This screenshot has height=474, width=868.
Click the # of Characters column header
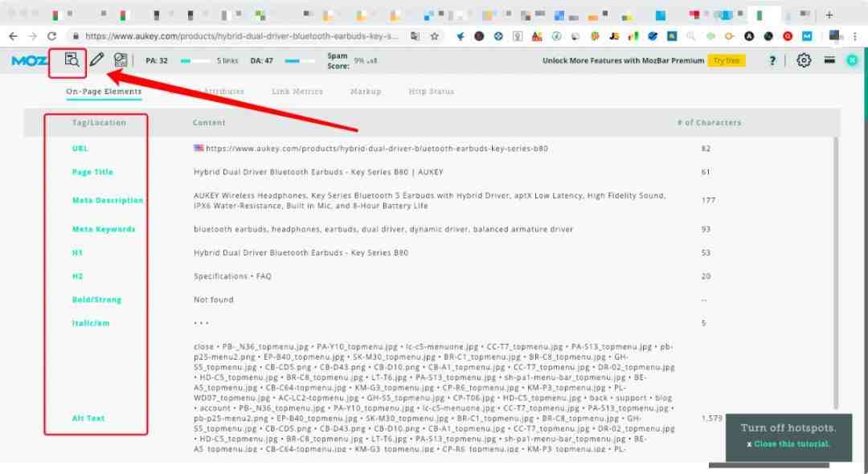pos(709,123)
